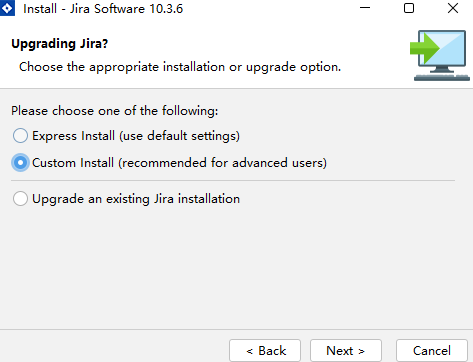
Task: Choose the Custom Install radio button
Action: pyautogui.click(x=20, y=163)
